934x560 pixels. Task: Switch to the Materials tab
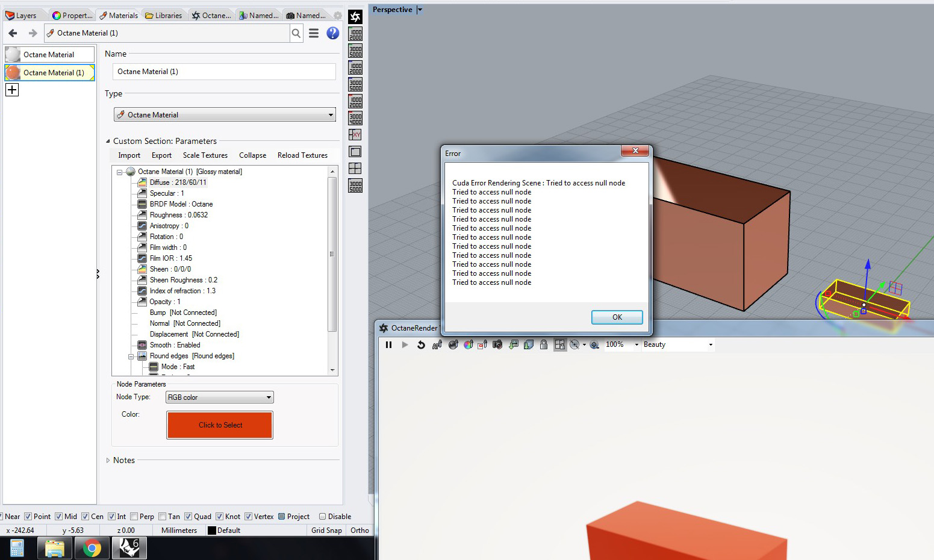click(119, 16)
